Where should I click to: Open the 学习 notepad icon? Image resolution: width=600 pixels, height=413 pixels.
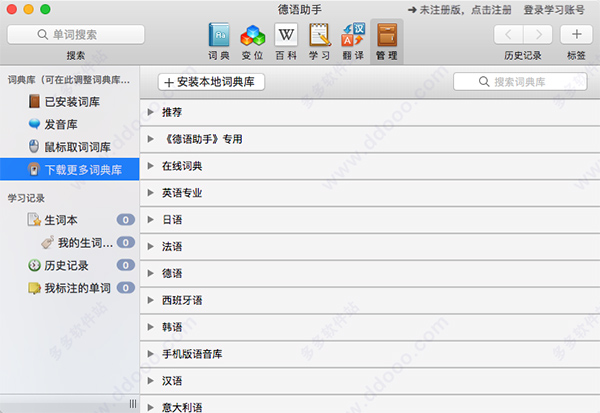coord(320,35)
